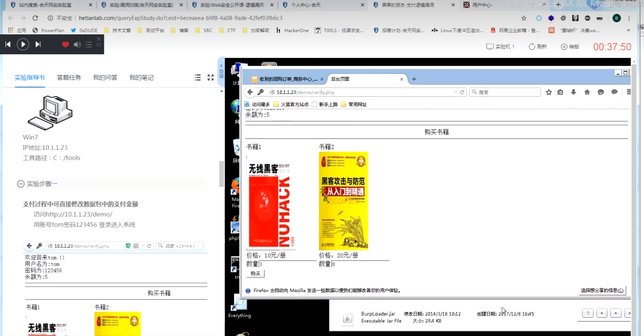Image resolution: width=644 pixels, height=336 pixels.
Task: Go back in Chrome browser
Action: 11,18
